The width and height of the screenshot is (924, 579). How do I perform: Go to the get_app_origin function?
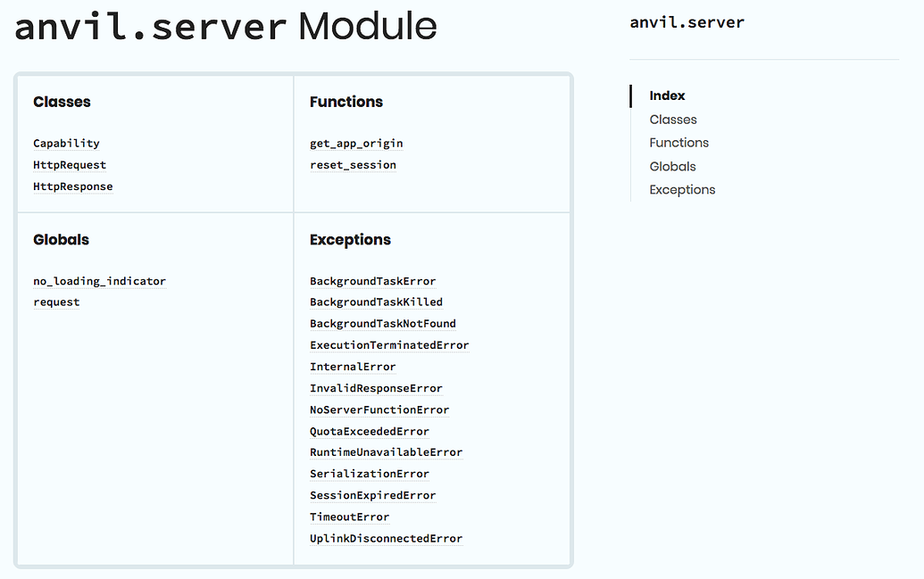(356, 144)
